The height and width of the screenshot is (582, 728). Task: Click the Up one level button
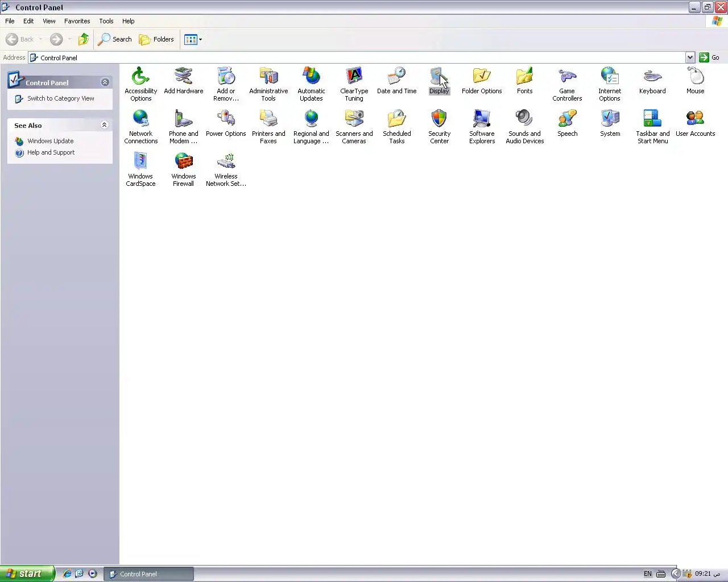[84, 39]
